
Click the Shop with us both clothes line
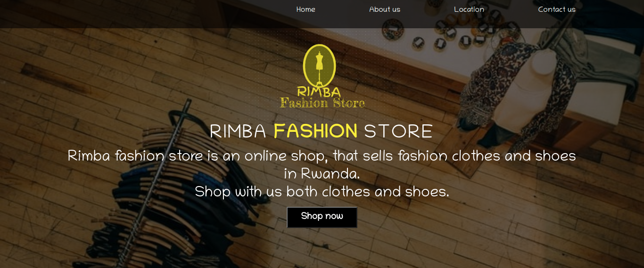coord(322,192)
